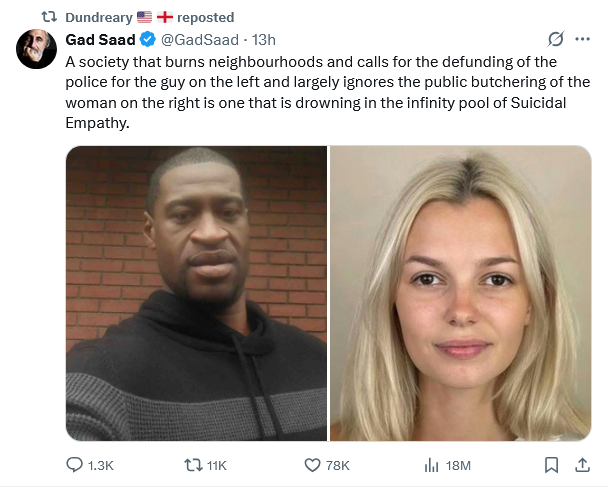Bookmark this post
This screenshot has width=609, height=487.
click(x=551, y=465)
